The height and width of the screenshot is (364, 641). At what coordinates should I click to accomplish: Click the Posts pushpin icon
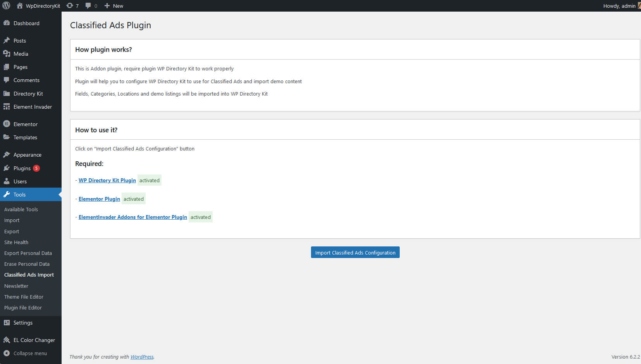tap(7, 41)
